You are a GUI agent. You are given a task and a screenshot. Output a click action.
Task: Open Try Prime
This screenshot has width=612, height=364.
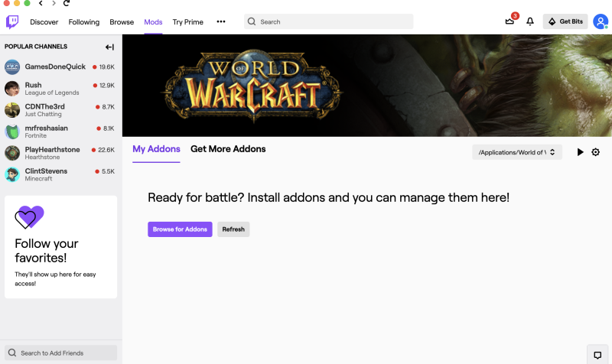(x=187, y=22)
